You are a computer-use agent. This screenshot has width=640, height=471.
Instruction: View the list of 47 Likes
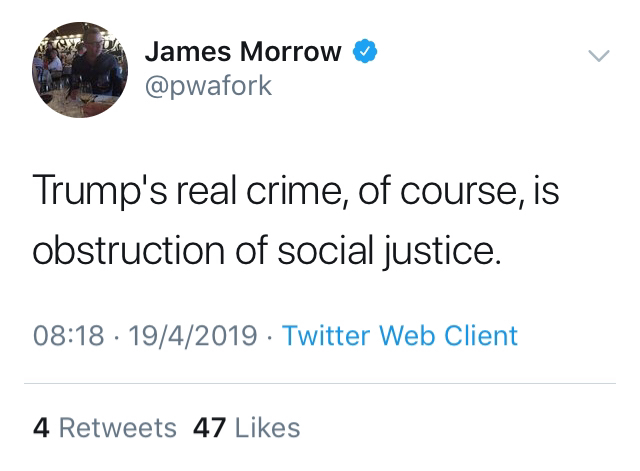[x=247, y=428]
